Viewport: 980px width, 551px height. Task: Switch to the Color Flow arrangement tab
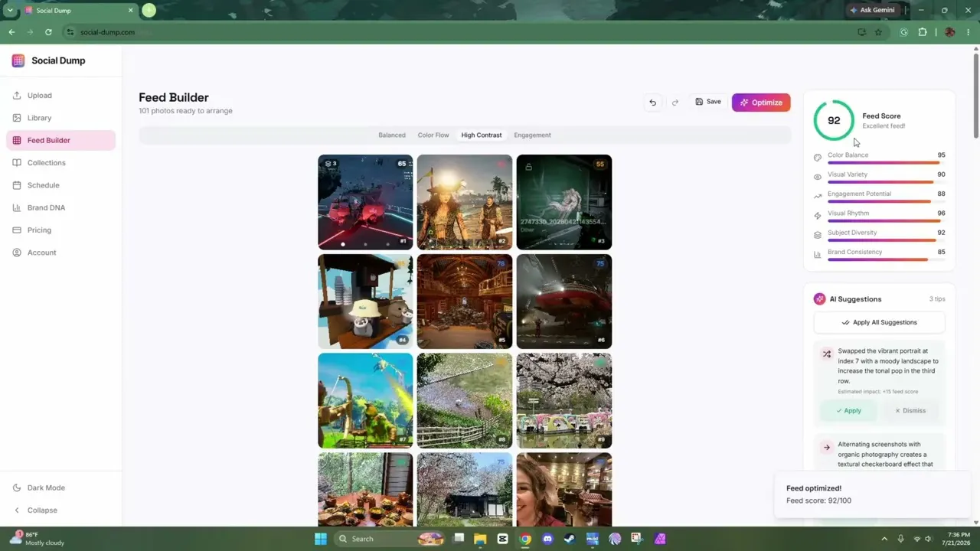tap(433, 135)
